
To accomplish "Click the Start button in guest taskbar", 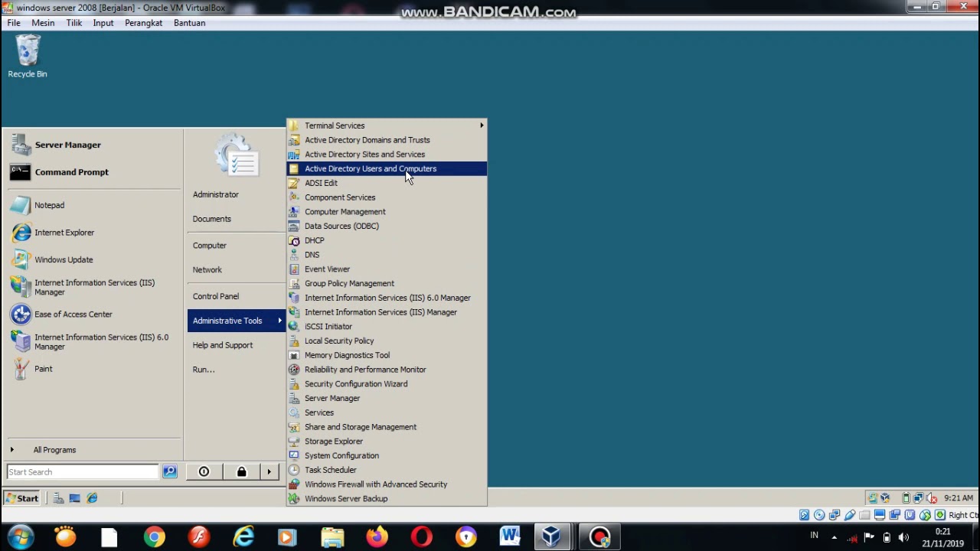I will pyautogui.click(x=21, y=498).
